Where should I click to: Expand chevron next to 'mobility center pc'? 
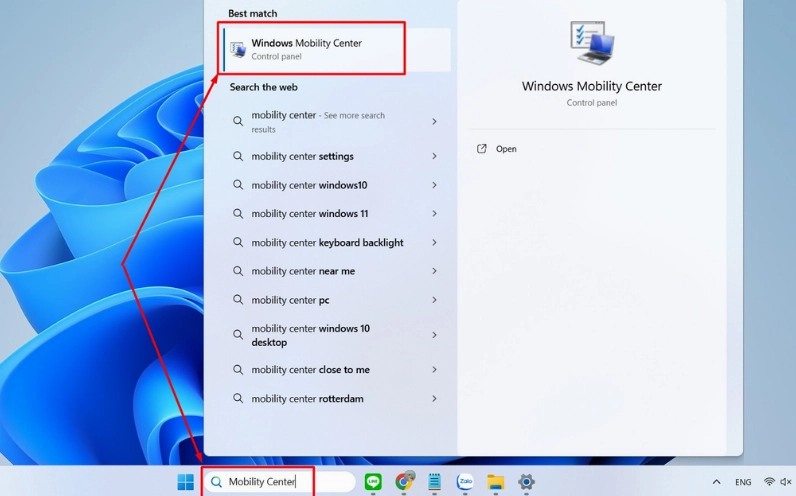[x=434, y=300]
